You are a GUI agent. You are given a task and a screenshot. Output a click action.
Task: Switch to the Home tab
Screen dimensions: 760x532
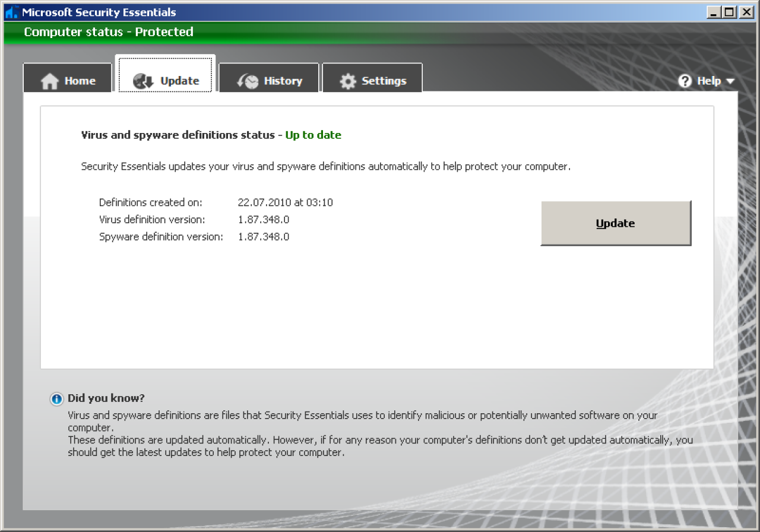click(68, 78)
